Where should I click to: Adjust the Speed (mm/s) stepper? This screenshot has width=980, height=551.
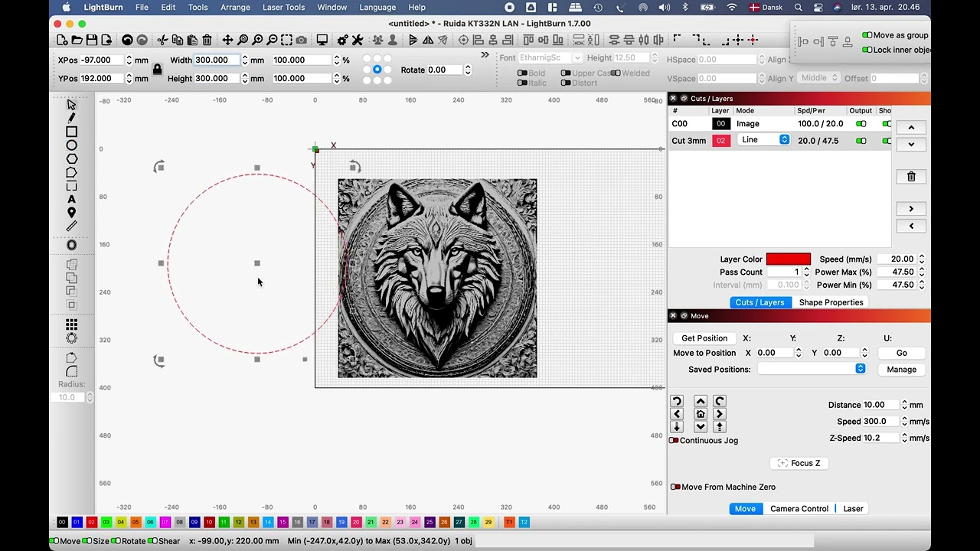coord(921,259)
